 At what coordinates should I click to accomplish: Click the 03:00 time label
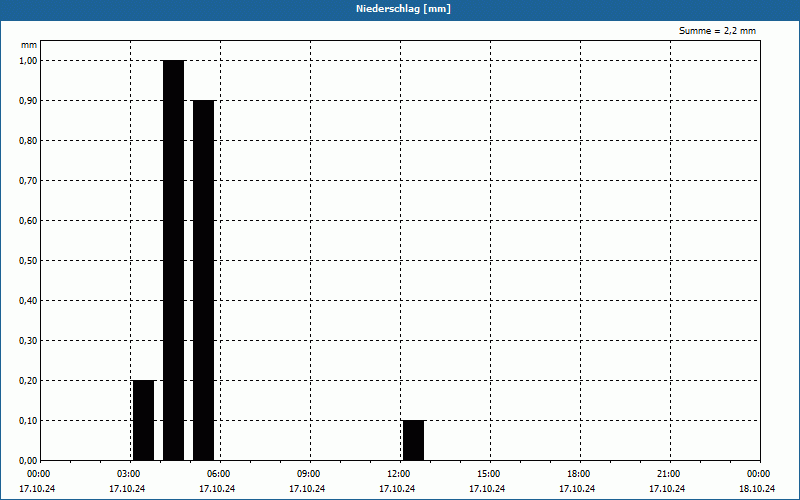129,474
